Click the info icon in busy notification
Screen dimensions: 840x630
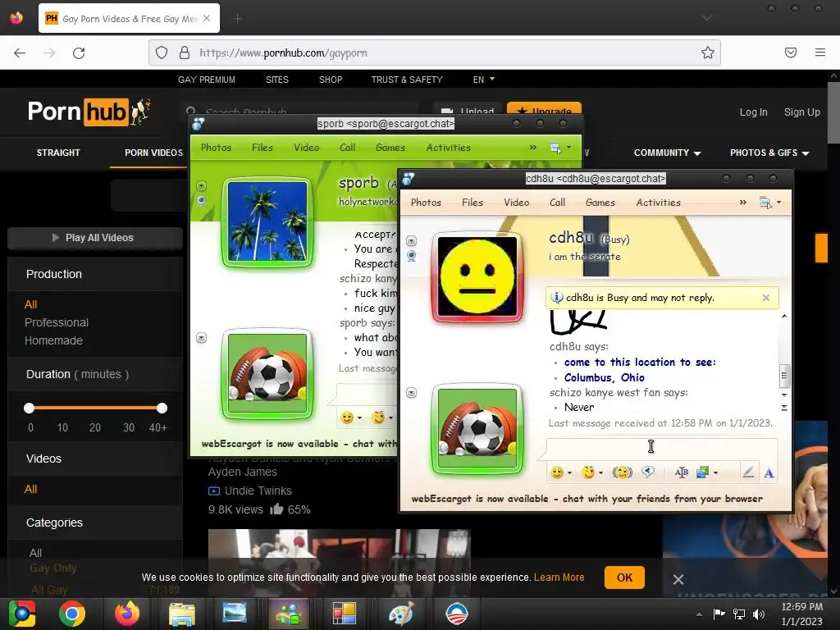557,297
